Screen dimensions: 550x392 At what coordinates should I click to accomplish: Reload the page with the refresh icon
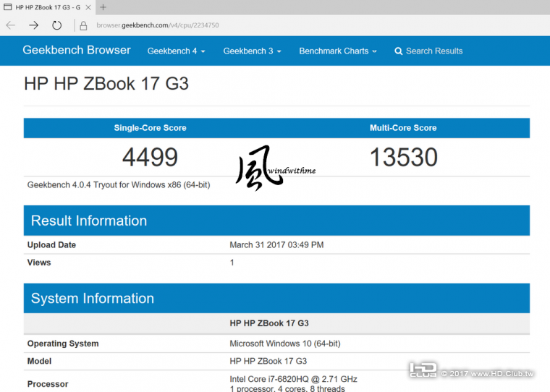point(56,25)
